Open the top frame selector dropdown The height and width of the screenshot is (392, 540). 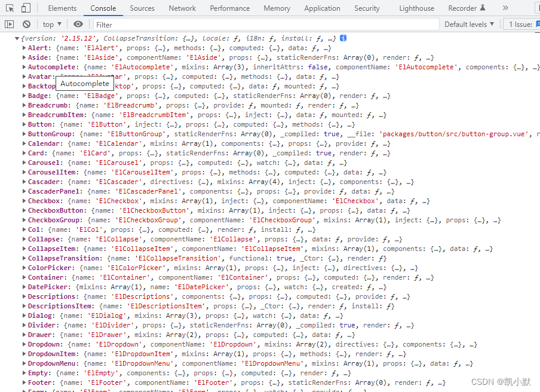pos(51,24)
